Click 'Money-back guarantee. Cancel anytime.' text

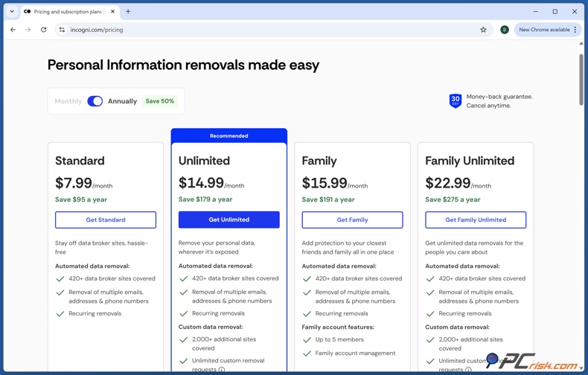point(499,101)
